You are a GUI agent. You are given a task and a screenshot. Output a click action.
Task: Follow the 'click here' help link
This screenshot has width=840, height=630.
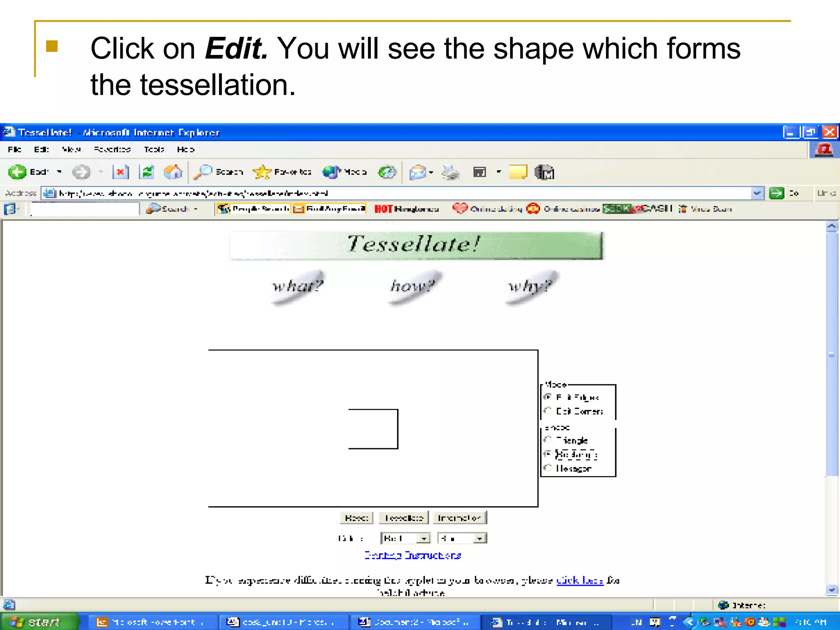[580, 580]
